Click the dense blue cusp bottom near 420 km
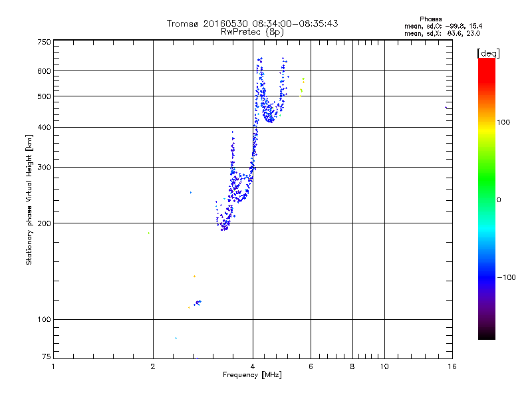 tap(270, 119)
